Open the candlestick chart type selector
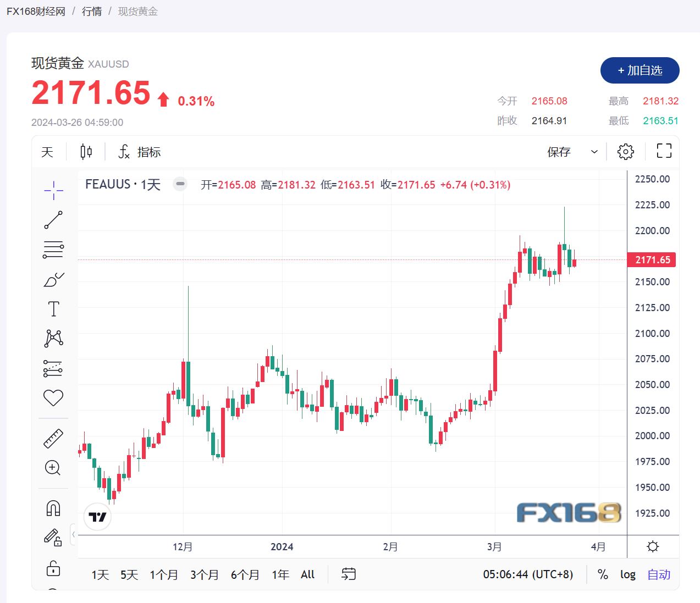Screen dimensions: 700x603 (x=85, y=151)
